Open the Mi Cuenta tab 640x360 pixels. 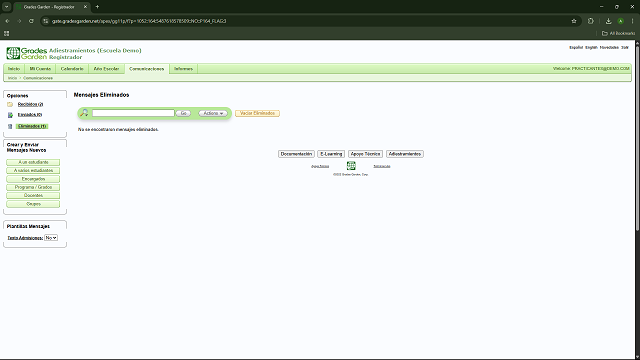click(x=40, y=69)
